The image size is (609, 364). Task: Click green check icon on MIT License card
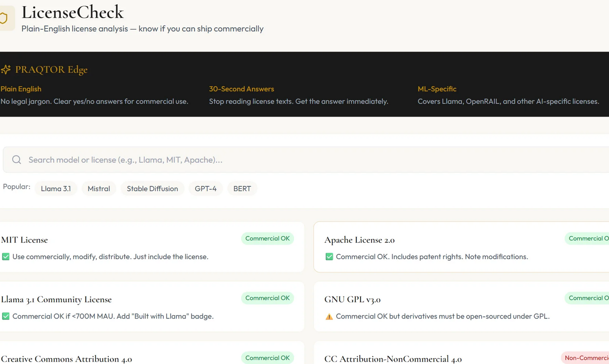coord(6,257)
